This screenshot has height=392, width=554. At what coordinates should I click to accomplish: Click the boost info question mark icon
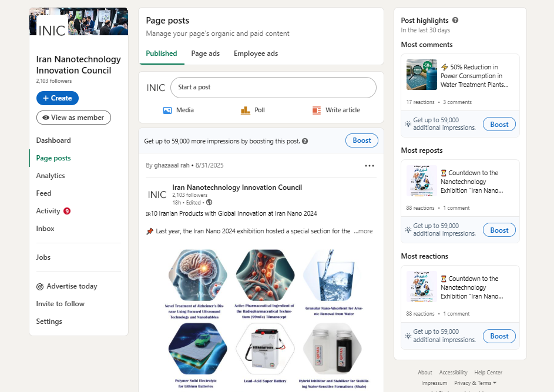(x=305, y=141)
